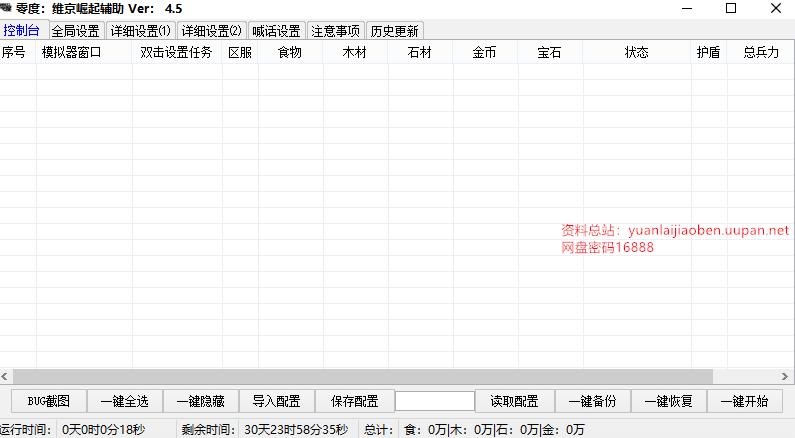This screenshot has height=438, width=795.
Task: Click the 序号 column header
Action: [x=18, y=52]
